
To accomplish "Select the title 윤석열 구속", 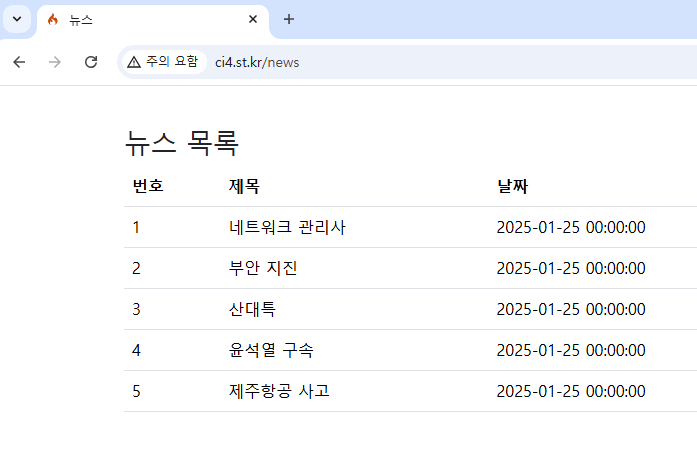I will (271, 350).
